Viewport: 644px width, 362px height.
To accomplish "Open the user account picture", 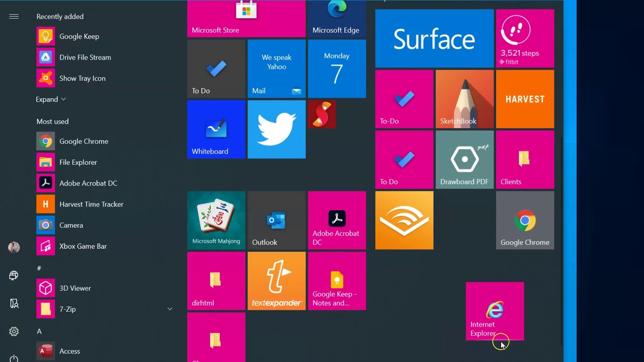I will point(14,247).
